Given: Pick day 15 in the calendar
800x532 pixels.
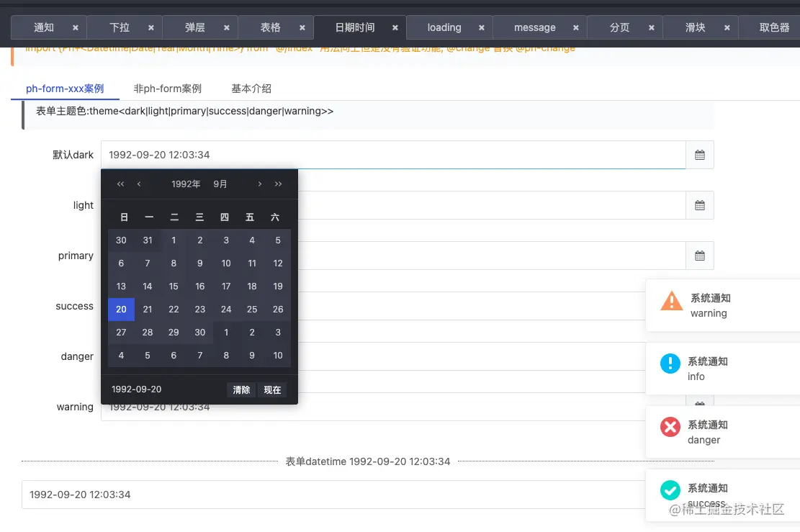Looking at the screenshot, I should (174, 287).
